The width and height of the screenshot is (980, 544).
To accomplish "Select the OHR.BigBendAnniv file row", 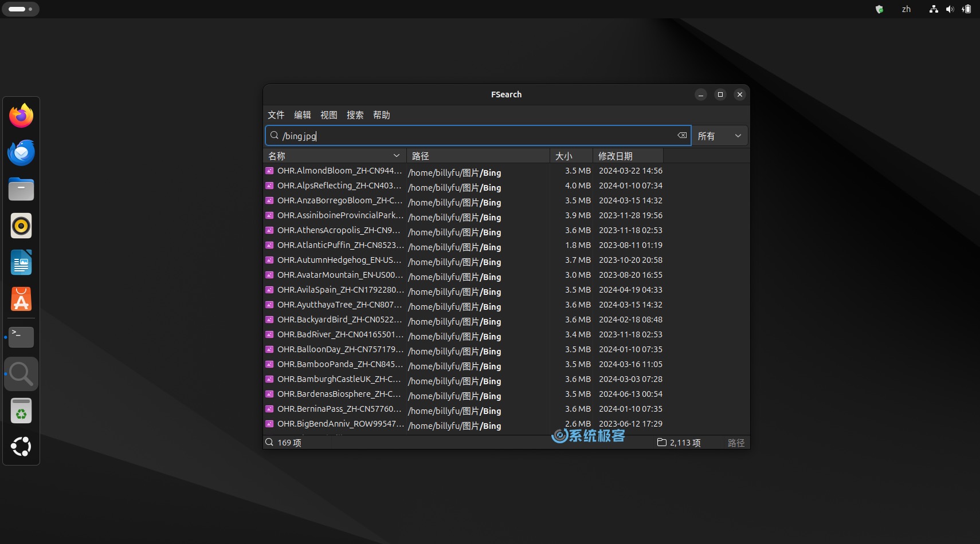I will click(x=506, y=424).
